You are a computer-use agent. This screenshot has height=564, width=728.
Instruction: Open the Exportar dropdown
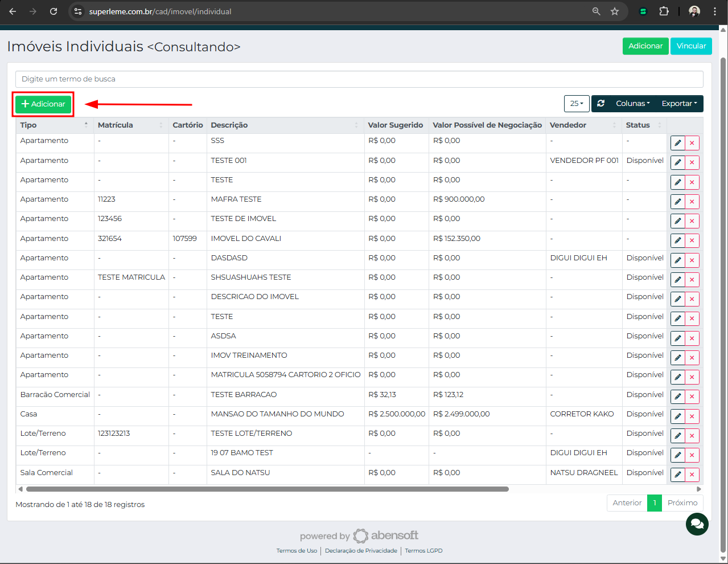(x=679, y=104)
